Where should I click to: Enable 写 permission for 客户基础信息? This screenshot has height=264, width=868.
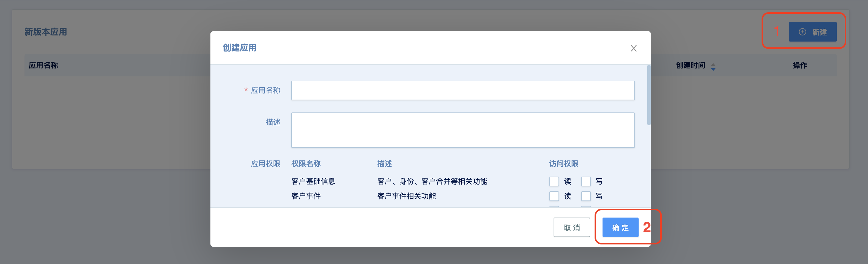tap(586, 182)
